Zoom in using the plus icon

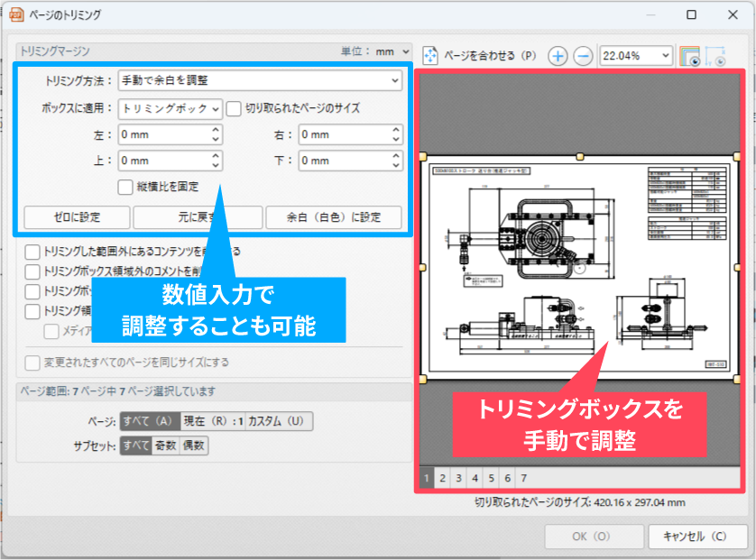[x=558, y=56]
